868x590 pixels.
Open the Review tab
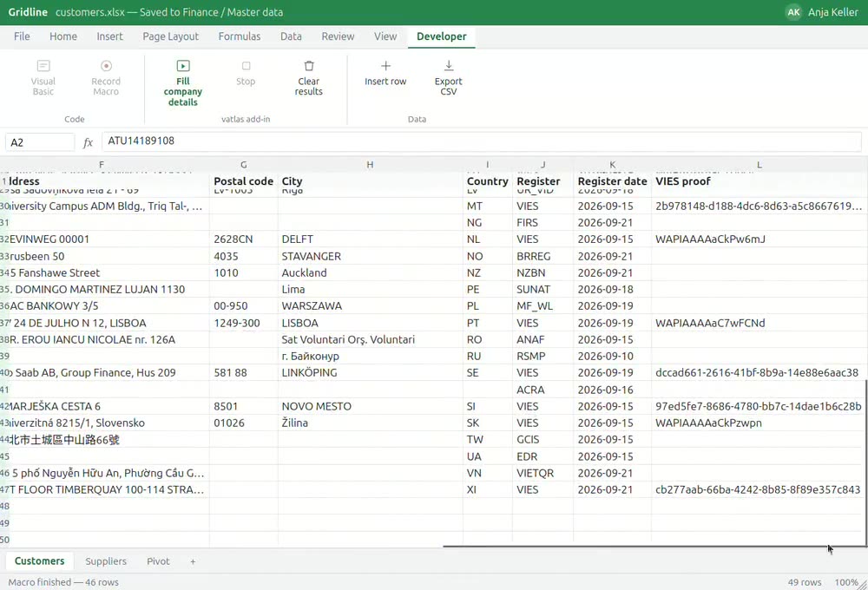point(338,36)
